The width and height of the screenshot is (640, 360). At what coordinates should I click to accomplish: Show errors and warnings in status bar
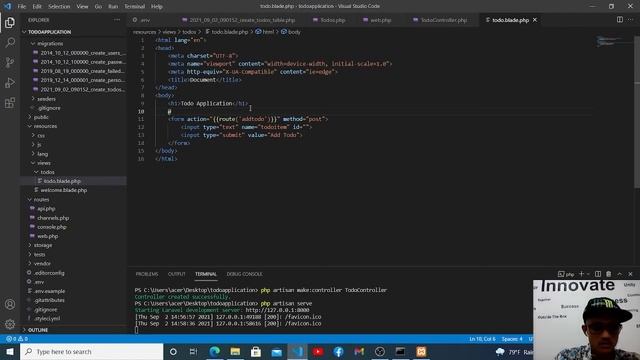click(x=17, y=339)
